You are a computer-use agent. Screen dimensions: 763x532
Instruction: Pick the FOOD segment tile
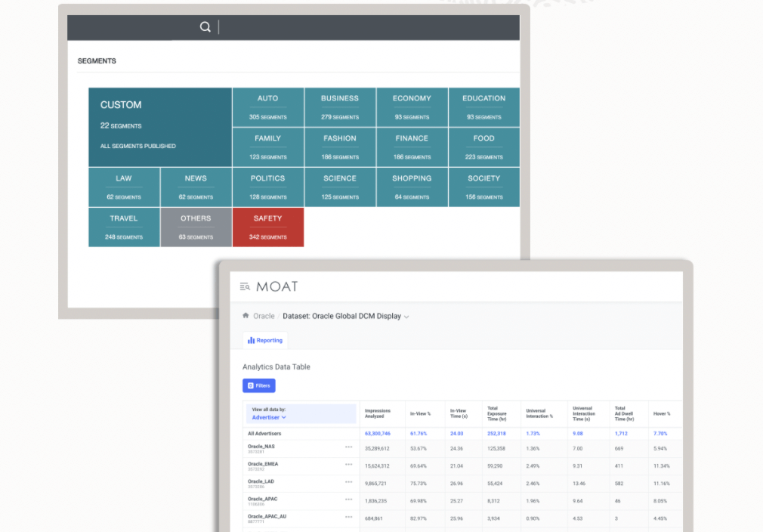[x=484, y=147]
